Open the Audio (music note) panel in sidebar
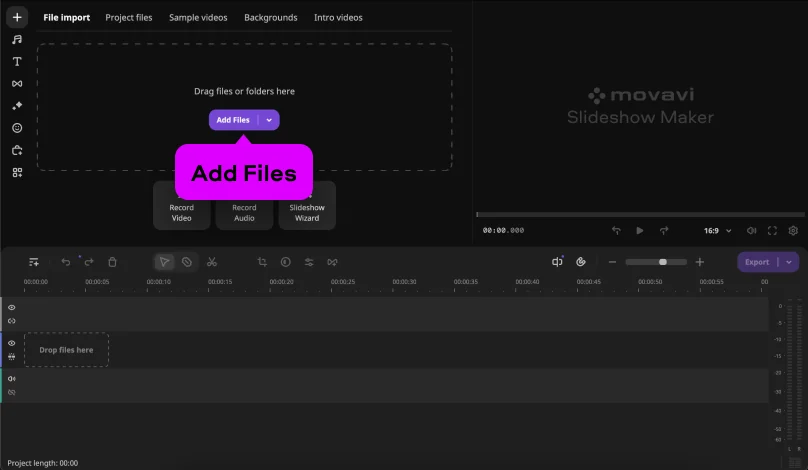The height and width of the screenshot is (470, 808). [x=17, y=39]
